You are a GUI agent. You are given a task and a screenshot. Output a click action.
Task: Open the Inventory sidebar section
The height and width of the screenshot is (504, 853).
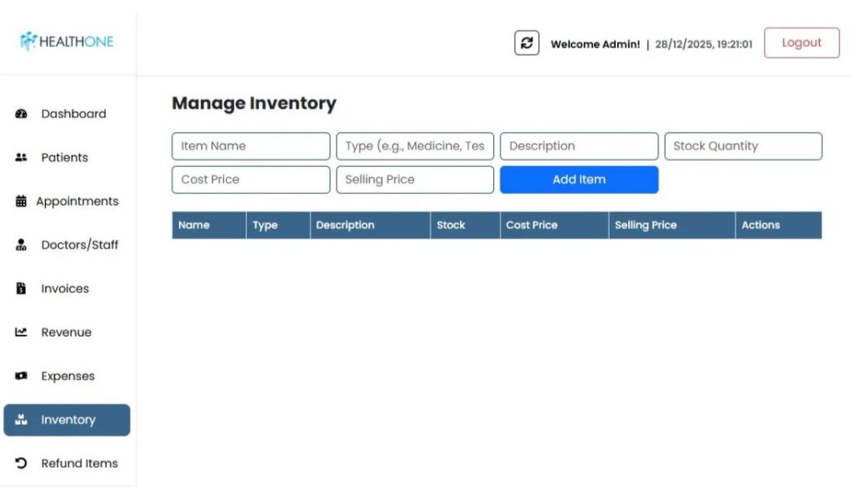[x=67, y=420]
